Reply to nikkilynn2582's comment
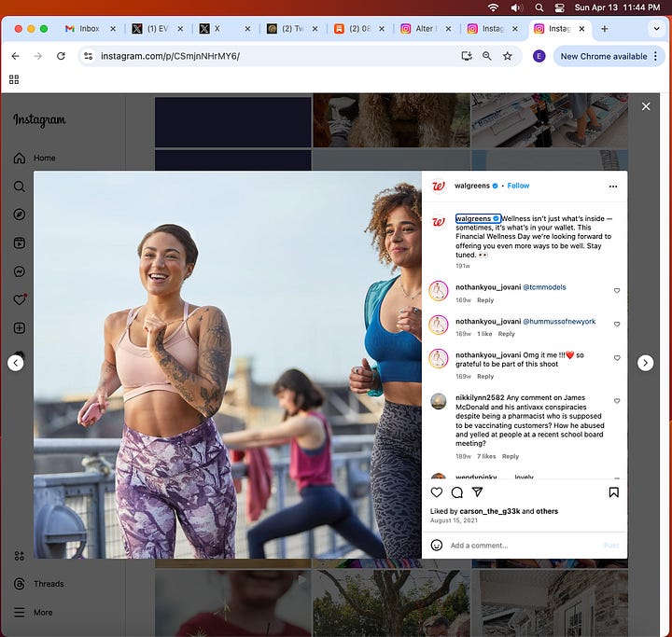This screenshot has height=637, width=672. click(x=510, y=456)
